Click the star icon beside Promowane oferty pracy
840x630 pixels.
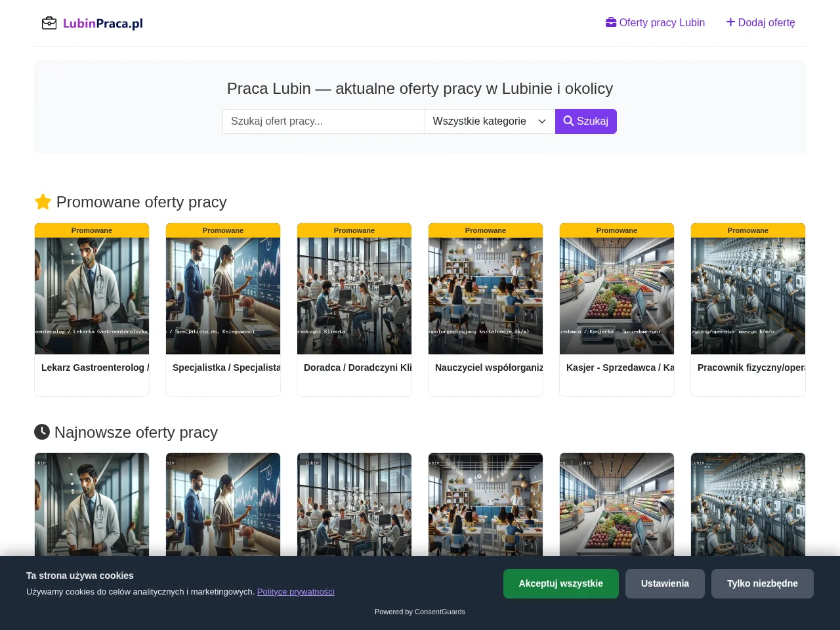43,201
